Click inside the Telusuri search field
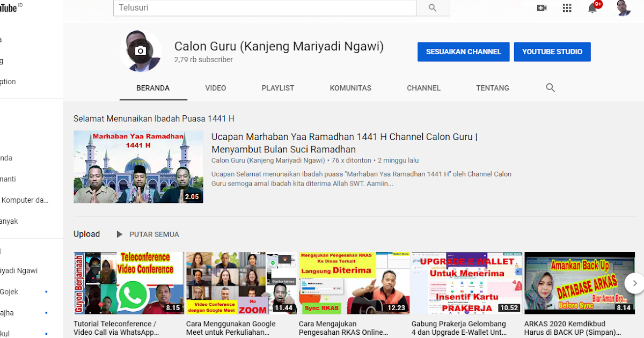The width and height of the screenshot is (644, 338). [263, 8]
